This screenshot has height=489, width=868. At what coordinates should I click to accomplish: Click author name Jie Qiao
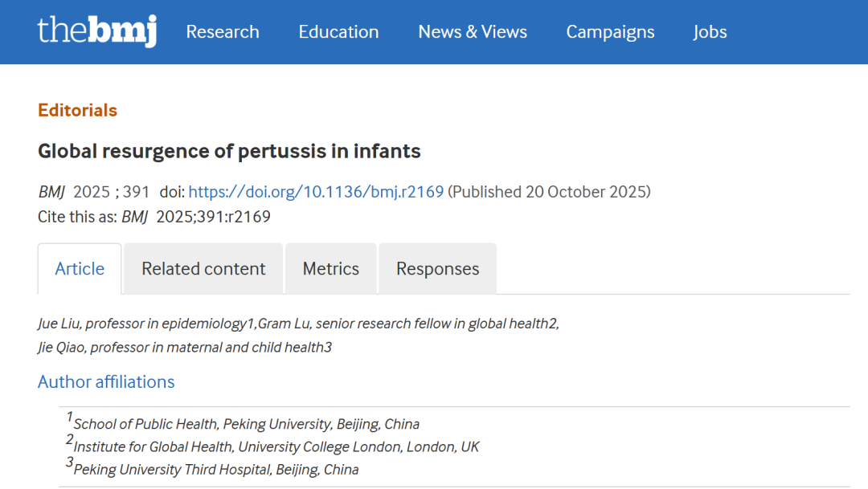(61, 347)
